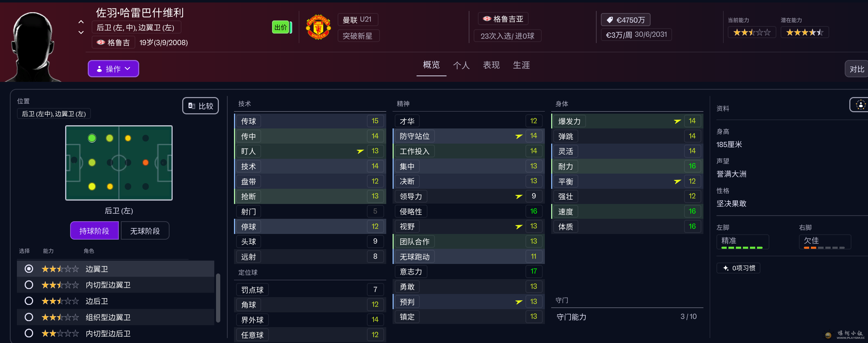The height and width of the screenshot is (343, 868).
Task: Click the 比较 button
Action: point(201,106)
